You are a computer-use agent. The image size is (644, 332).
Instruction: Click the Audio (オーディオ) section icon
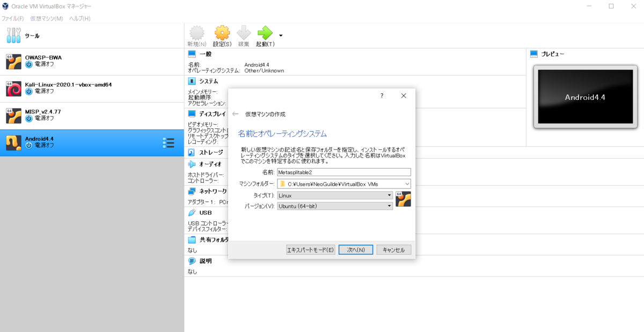click(192, 164)
